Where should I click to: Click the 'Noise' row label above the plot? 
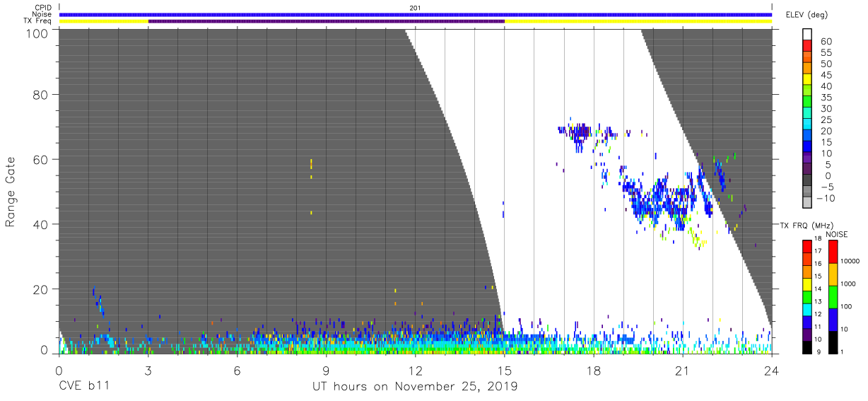42,14
